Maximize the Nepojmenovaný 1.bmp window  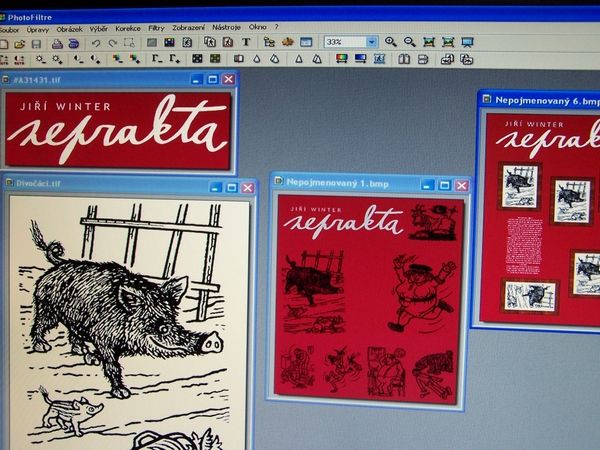click(x=445, y=185)
